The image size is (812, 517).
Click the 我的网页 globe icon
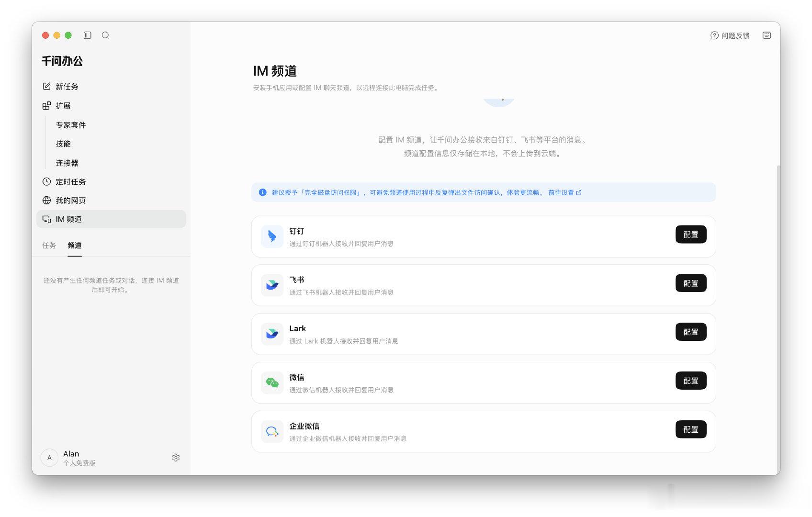[46, 201]
